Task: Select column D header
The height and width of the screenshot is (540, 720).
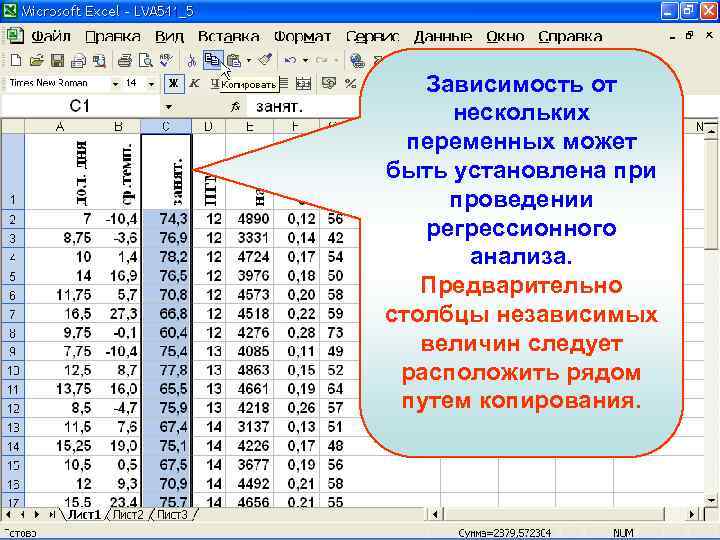Action: point(208,126)
